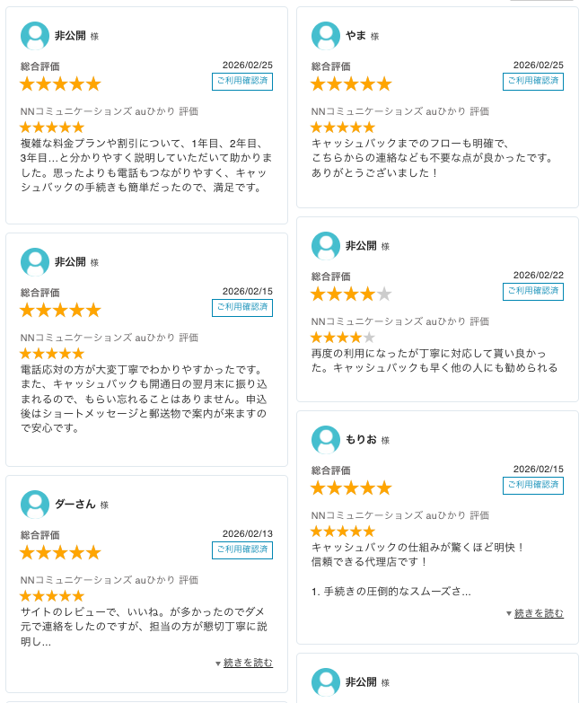Click avatar icon of reviewer もりお

326,440
